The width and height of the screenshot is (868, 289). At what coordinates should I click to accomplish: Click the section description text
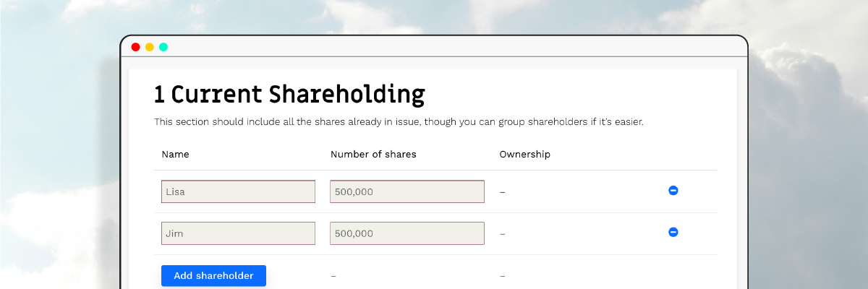(x=399, y=122)
